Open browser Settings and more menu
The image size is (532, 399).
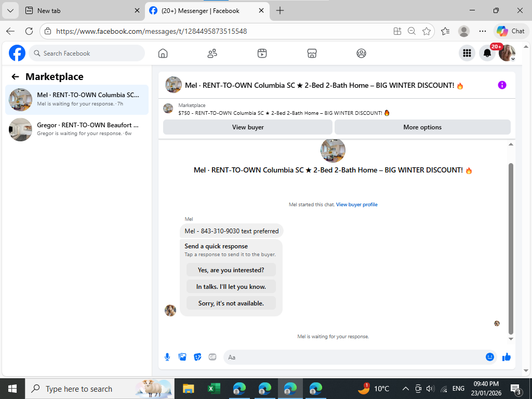(x=483, y=31)
